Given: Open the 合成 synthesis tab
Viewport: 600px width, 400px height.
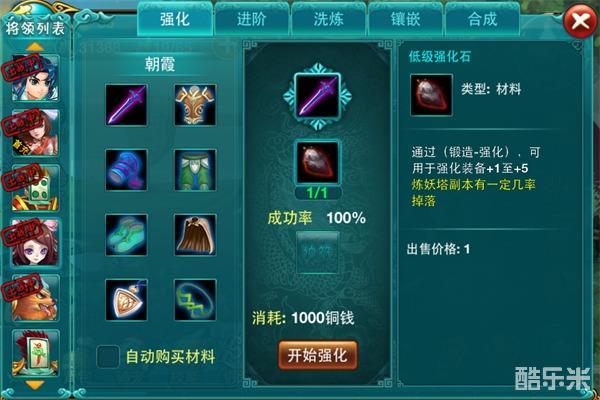Looking at the screenshot, I should point(482,19).
